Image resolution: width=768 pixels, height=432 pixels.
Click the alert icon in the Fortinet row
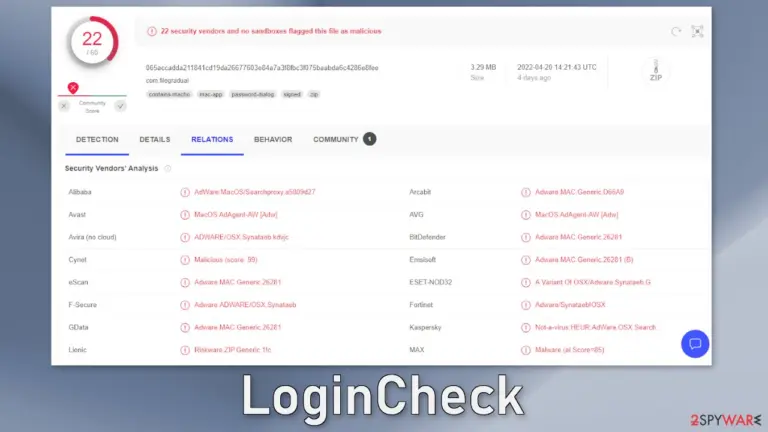[526, 305]
